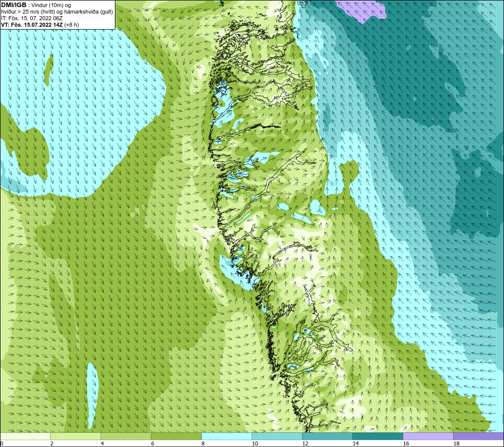Screen dimensions: 504x447
Task: Click the dark teal 14–16 m/s legend swatch
Action: click(x=377, y=436)
